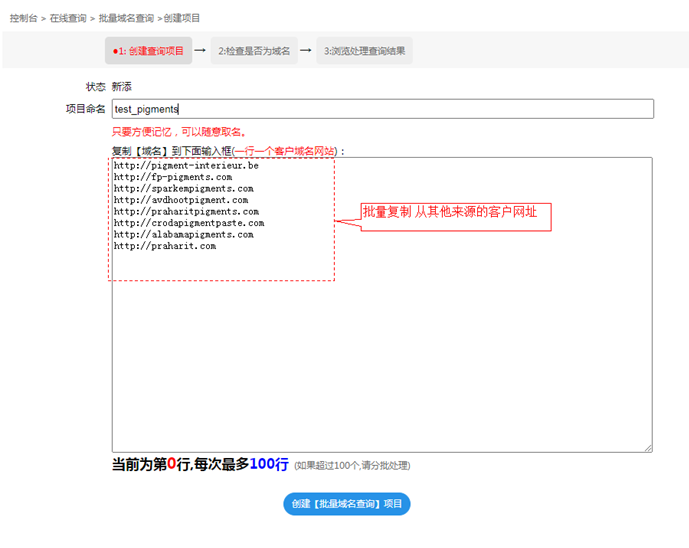Screen dimensions: 689x548
Task: Click the red text 一行一个客户域名网站
Action: [x=284, y=151]
